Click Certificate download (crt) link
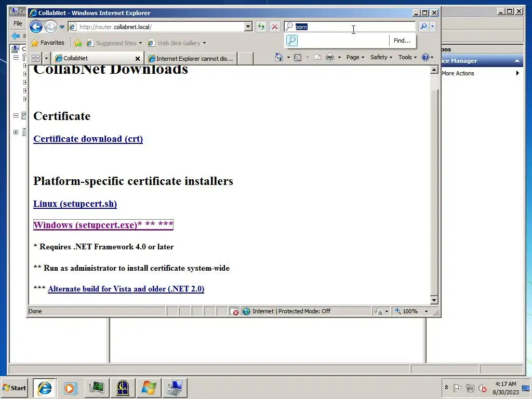Viewport: 532px width, 399px height. coord(88,139)
